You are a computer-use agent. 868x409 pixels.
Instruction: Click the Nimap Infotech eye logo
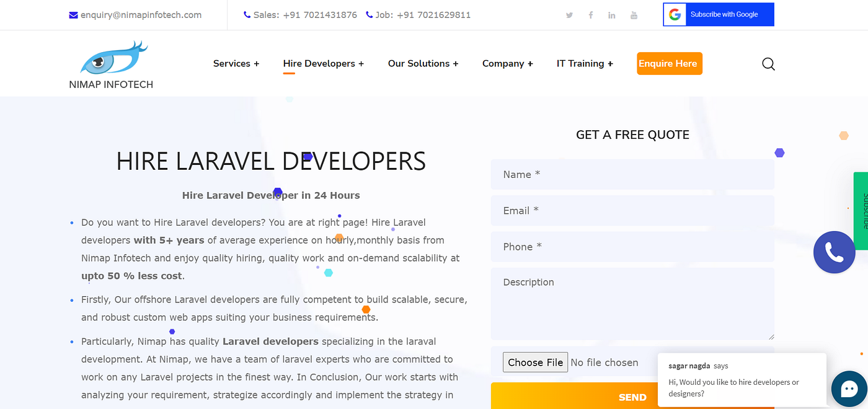pyautogui.click(x=113, y=58)
